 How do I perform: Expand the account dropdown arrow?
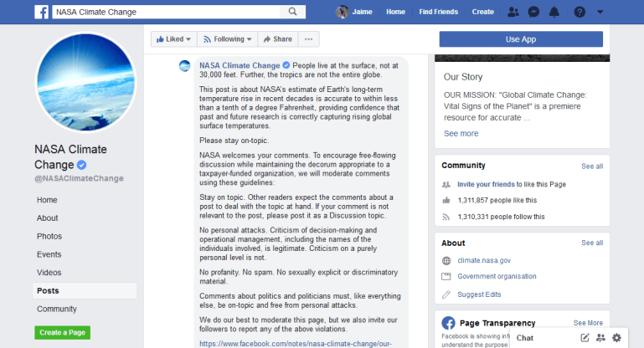tap(600, 12)
